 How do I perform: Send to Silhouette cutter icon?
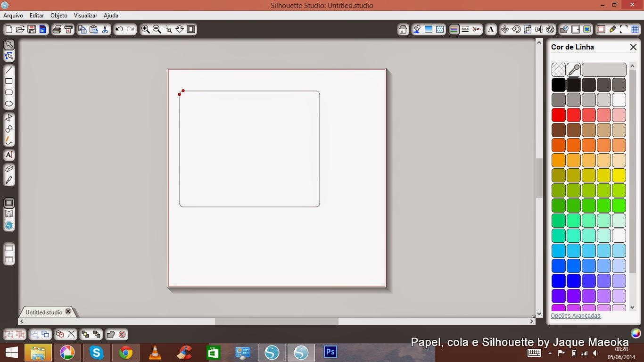coord(69,29)
